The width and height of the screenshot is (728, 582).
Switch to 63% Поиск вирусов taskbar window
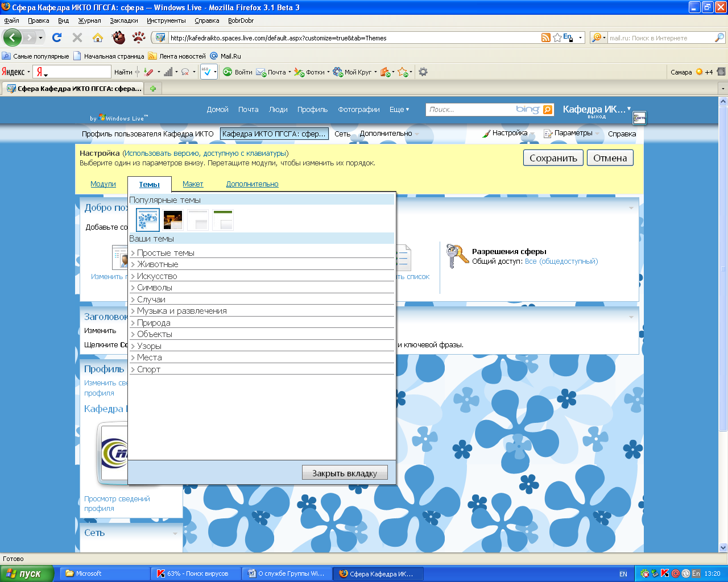196,573
